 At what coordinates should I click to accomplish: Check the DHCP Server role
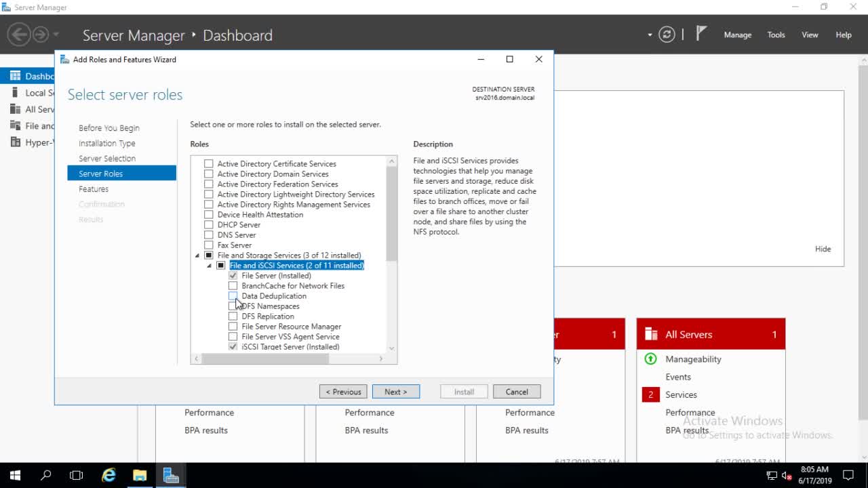click(x=209, y=225)
